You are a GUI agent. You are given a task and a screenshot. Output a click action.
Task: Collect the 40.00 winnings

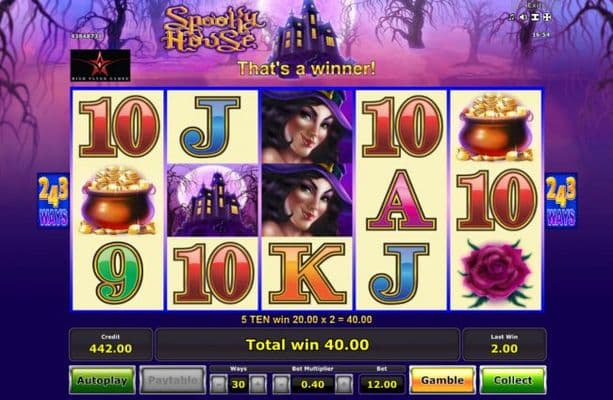(513, 380)
